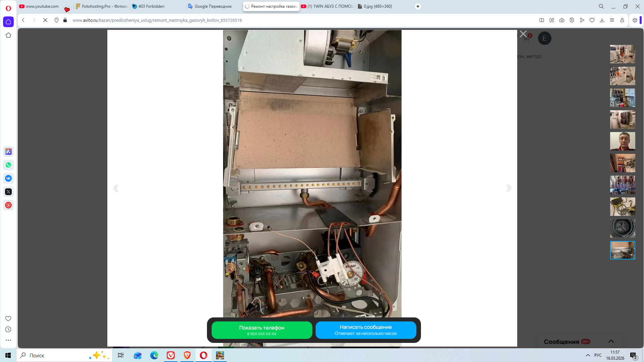
Task: Click the Aria AI sidebar icon
Action: click(8, 152)
